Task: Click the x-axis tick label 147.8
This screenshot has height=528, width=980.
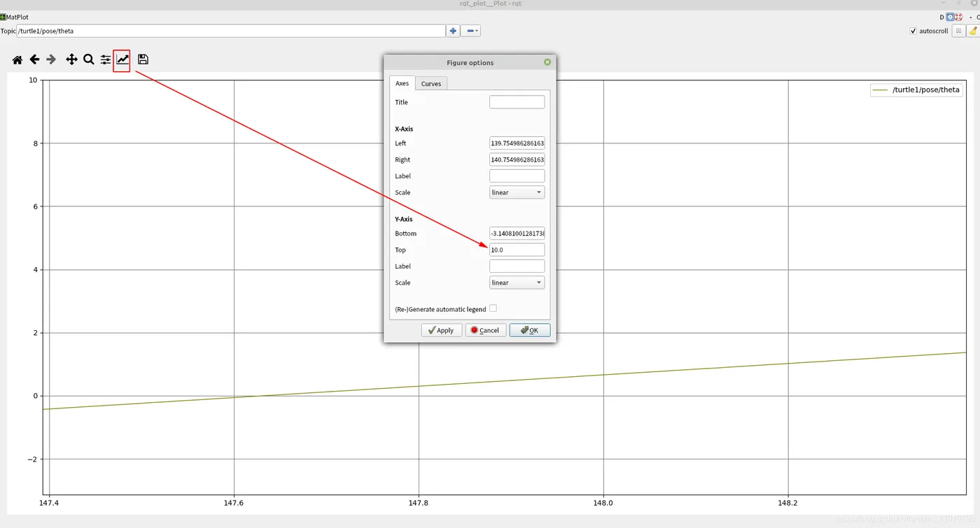Action: point(419,503)
